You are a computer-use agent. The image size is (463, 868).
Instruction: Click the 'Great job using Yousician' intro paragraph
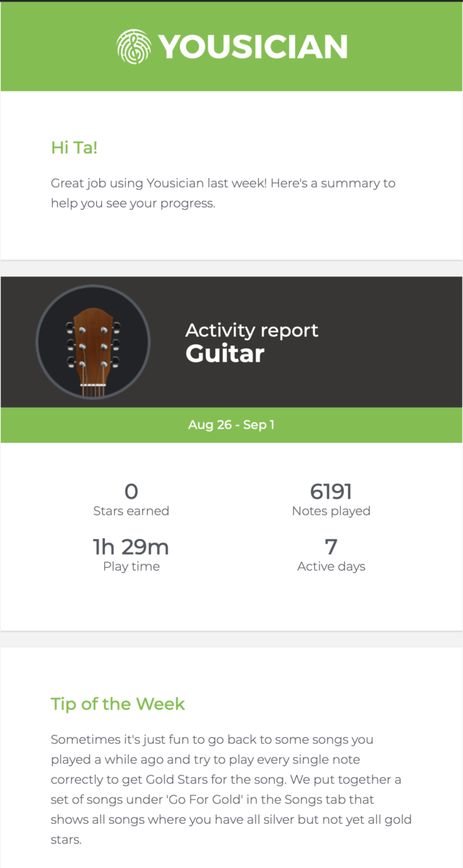click(x=223, y=193)
